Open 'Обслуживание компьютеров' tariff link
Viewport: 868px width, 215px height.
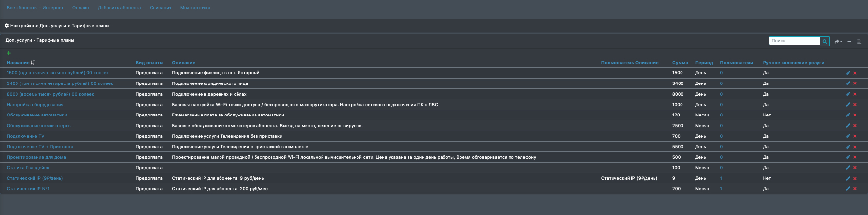coord(39,126)
